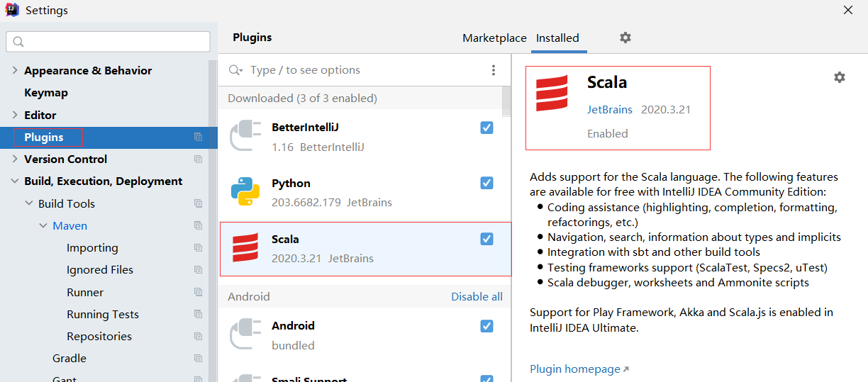Click the project-level icon beside Plugins in the sidebar
The width and height of the screenshot is (868, 382).
(x=199, y=137)
